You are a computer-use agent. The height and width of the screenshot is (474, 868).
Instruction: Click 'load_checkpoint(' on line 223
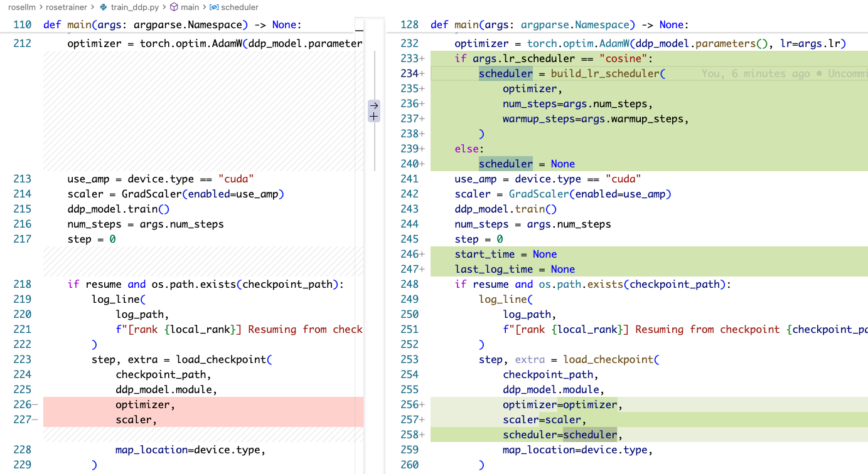[x=224, y=359]
